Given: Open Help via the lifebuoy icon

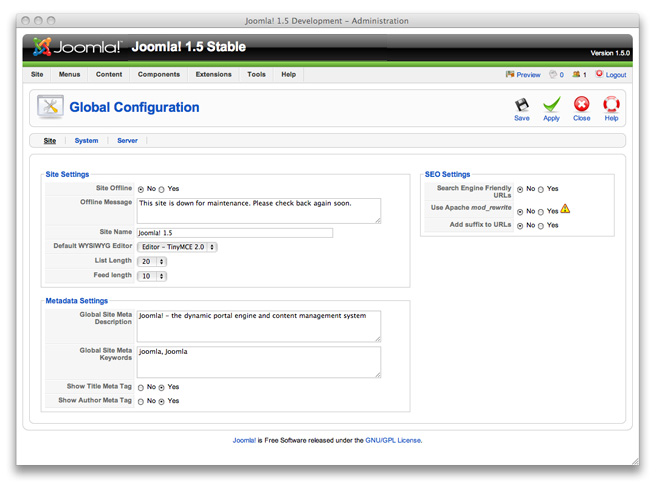Looking at the screenshot, I should coord(611,105).
